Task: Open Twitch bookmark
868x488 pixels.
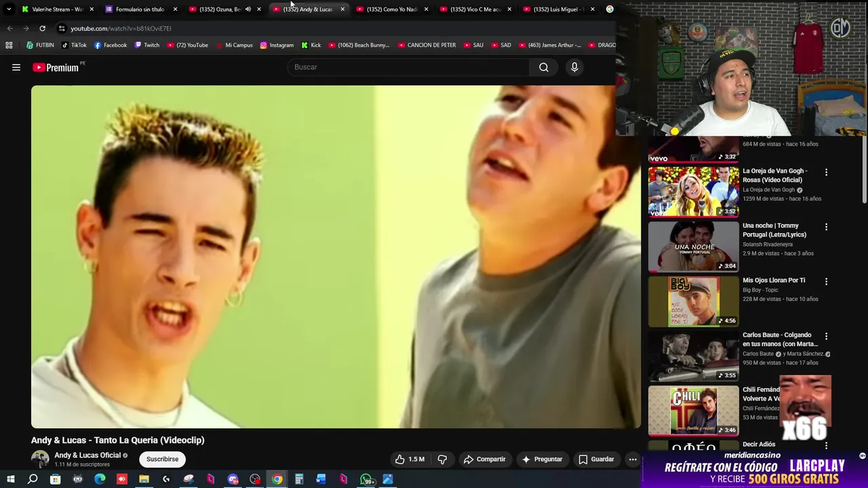Action: pyautogui.click(x=146, y=45)
